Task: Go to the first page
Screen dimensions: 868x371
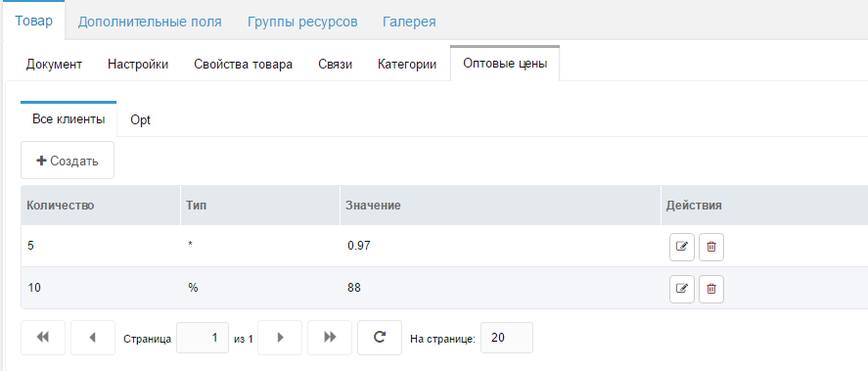Action: [x=43, y=337]
